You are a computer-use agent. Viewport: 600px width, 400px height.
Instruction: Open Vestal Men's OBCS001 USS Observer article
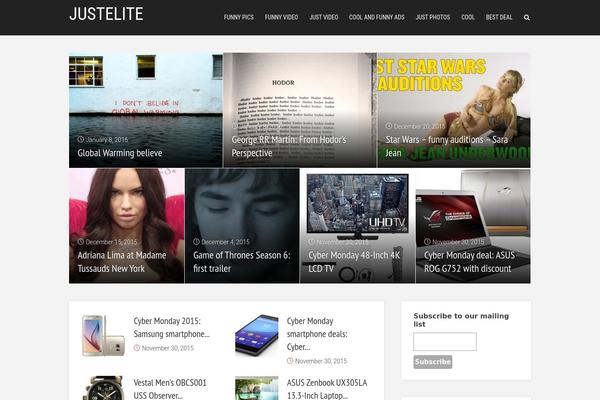[x=170, y=389]
